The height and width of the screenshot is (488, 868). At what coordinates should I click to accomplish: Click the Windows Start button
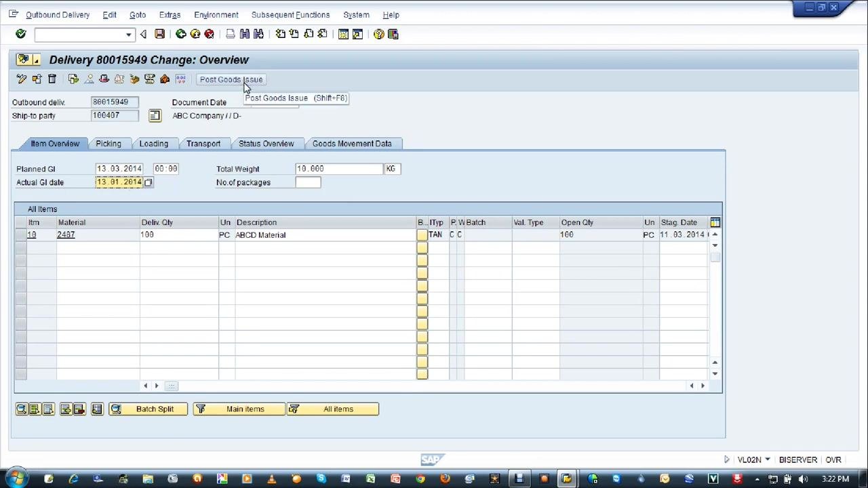[x=16, y=479]
